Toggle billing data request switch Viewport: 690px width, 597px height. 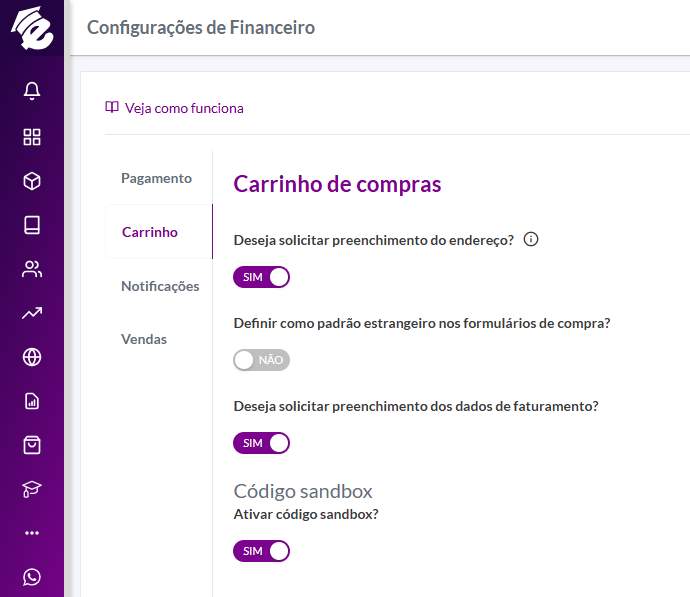coord(261,443)
